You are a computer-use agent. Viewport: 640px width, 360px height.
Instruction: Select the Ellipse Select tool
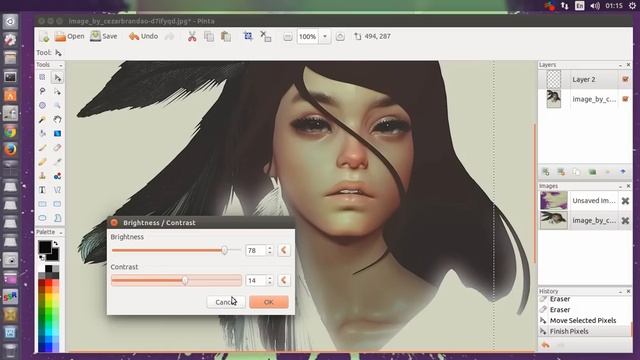click(42, 105)
